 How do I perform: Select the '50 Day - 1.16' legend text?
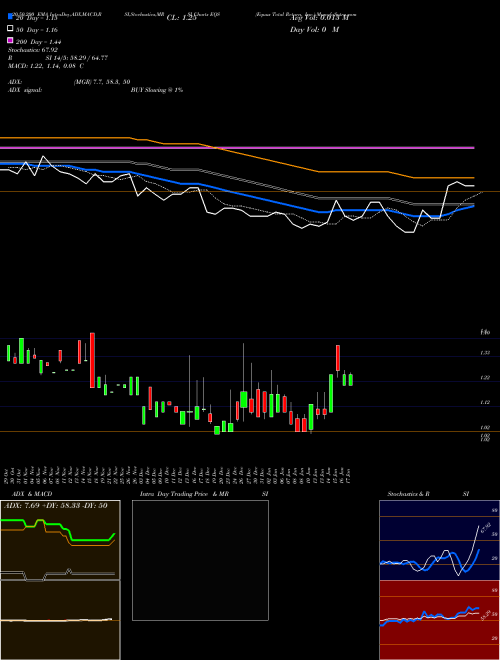[37, 30]
